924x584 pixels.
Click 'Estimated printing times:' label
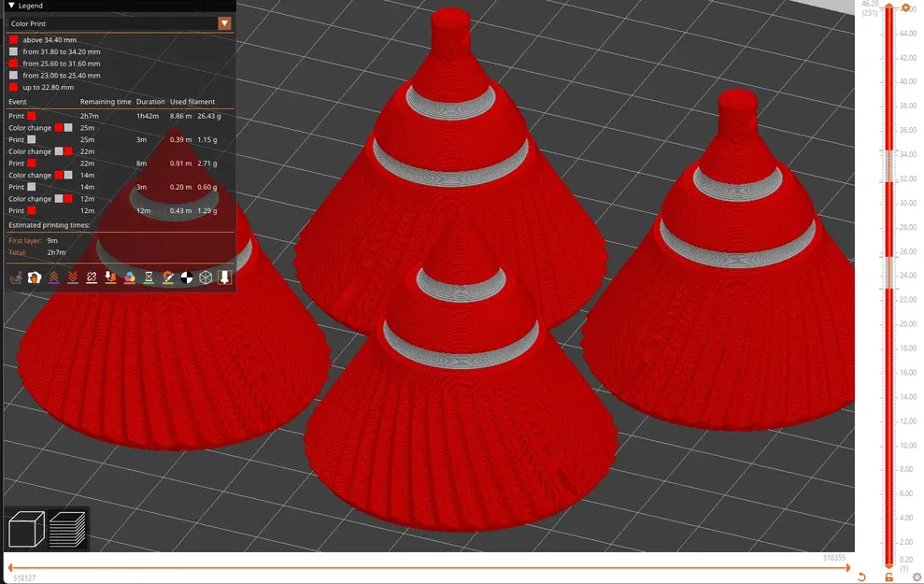click(49, 225)
